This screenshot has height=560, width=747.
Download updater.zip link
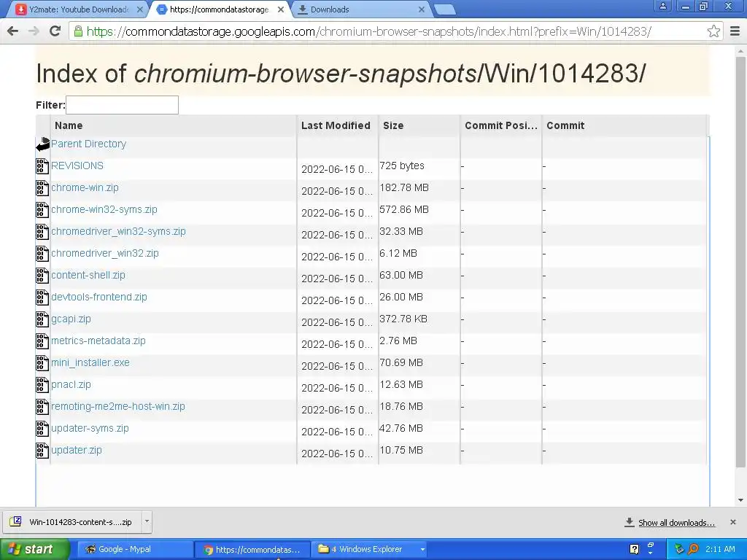(x=76, y=450)
